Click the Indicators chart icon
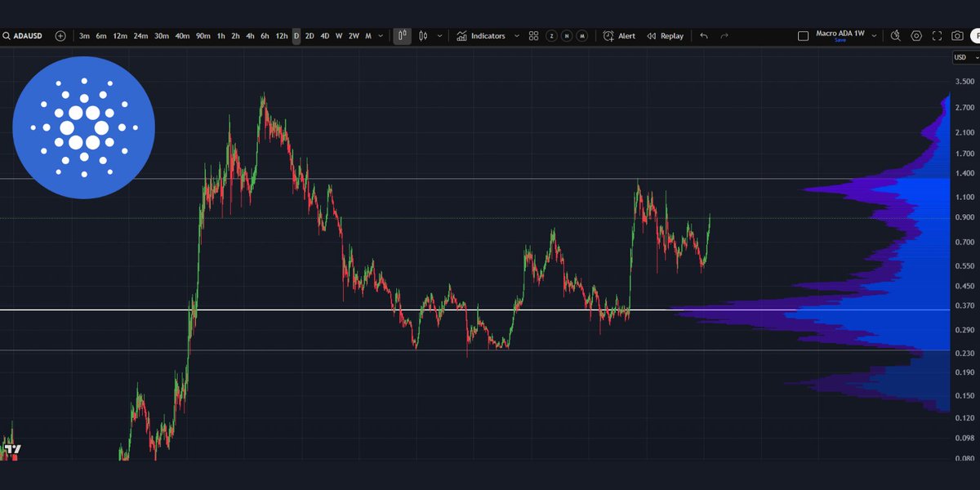The height and width of the screenshot is (490, 980). point(461,36)
